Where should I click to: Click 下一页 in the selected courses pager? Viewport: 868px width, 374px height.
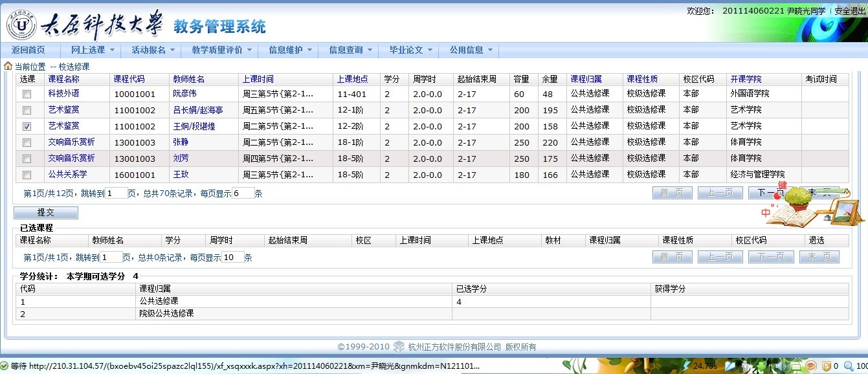(771, 257)
